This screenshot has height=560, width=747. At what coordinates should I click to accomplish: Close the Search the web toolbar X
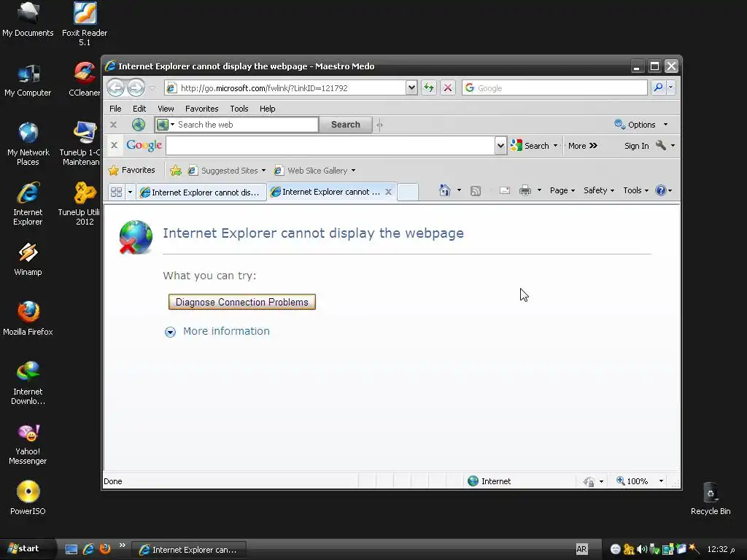tap(113, 124)
